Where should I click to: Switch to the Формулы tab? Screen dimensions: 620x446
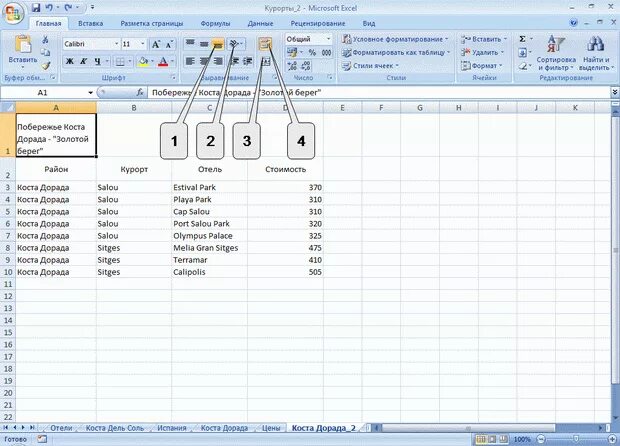(x=215, y=23)
